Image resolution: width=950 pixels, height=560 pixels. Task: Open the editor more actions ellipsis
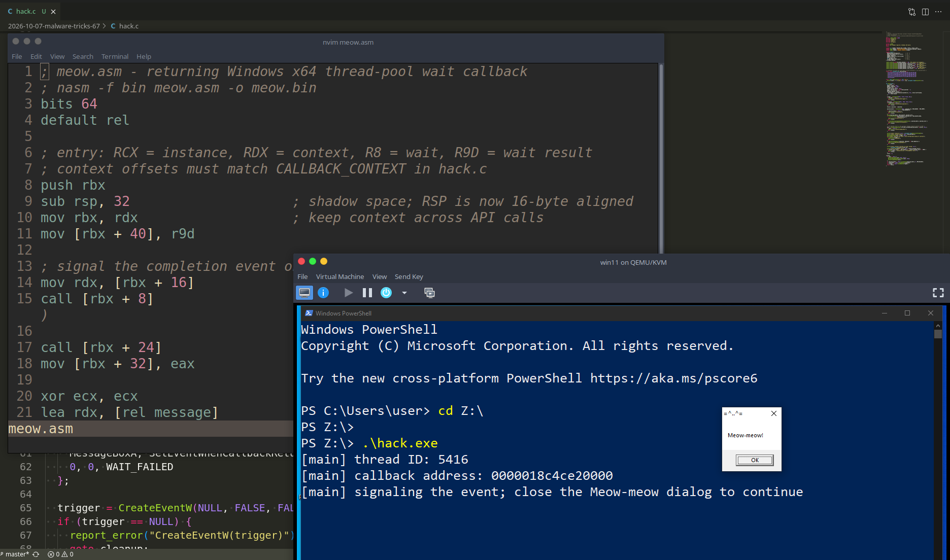938,12
